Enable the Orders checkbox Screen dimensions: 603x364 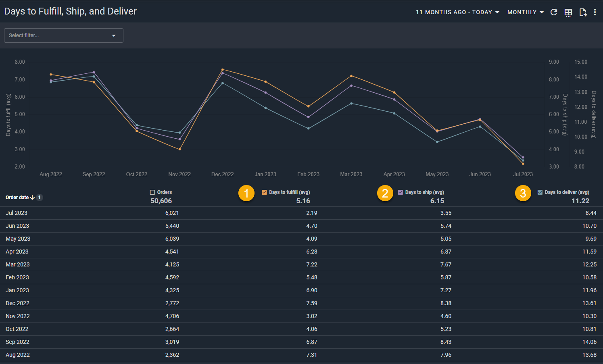click(x=152, y=192)
